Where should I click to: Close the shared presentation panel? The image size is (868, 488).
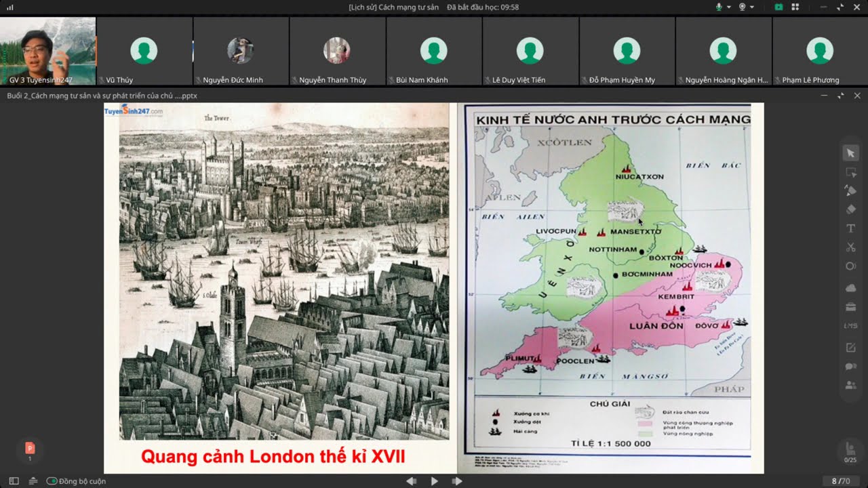[857, 96]
